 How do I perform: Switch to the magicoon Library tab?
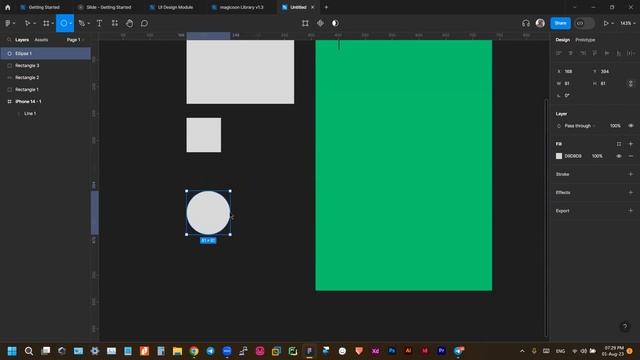(x=238, y=7)
